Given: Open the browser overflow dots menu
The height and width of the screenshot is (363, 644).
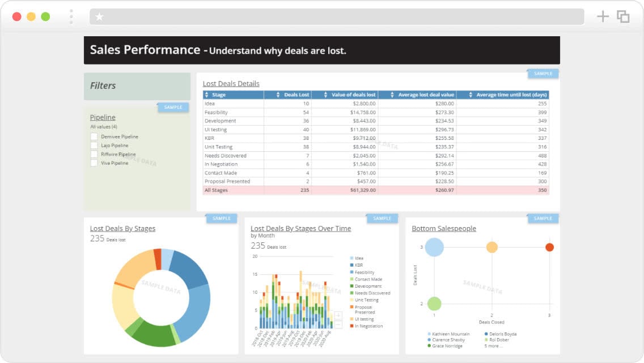Looking at the screenshot, I should pos(70,16).
